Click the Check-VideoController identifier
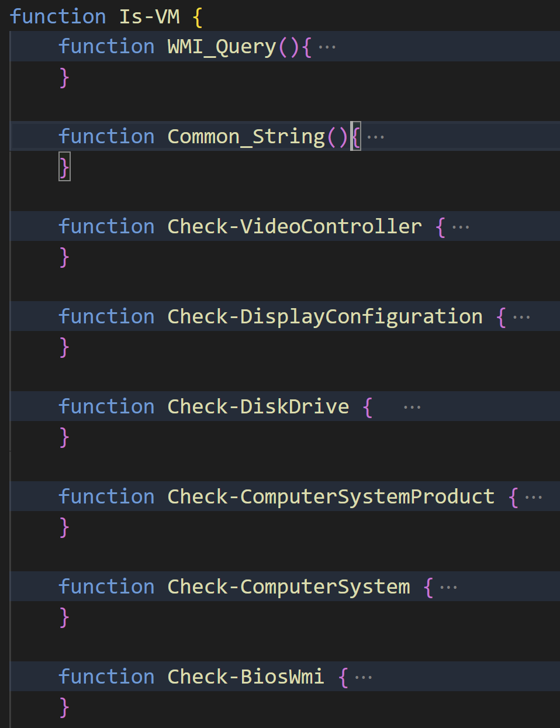560x728 pixels. click(295, 226)
